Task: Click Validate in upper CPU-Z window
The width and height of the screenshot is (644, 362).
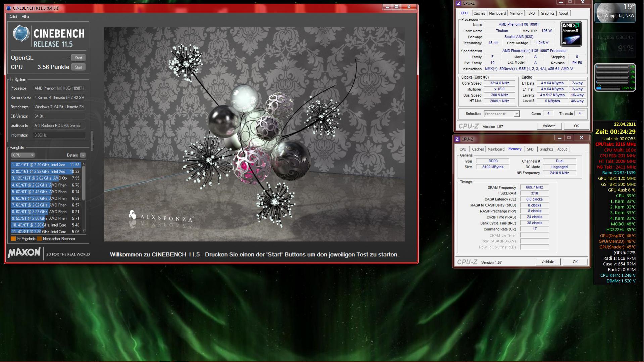Action: [x=549, y=126]
